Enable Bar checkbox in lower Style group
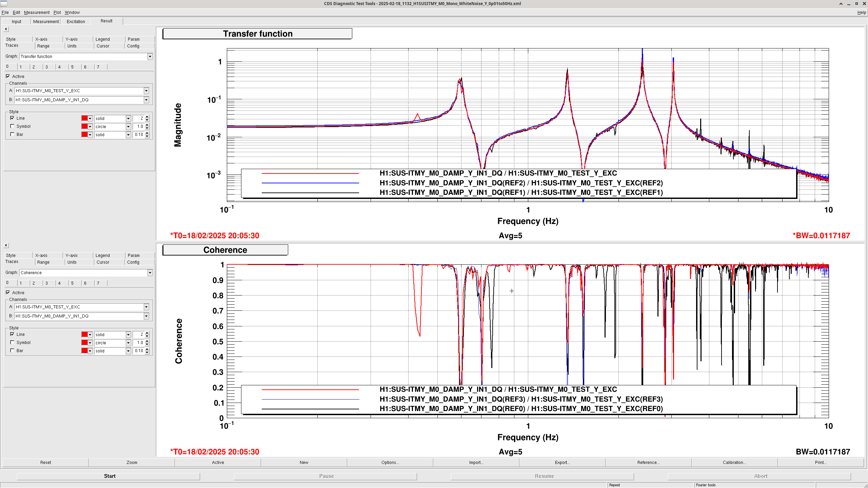Screen dimensions: 868x488 pyautogui.click(x=13, y=350)
